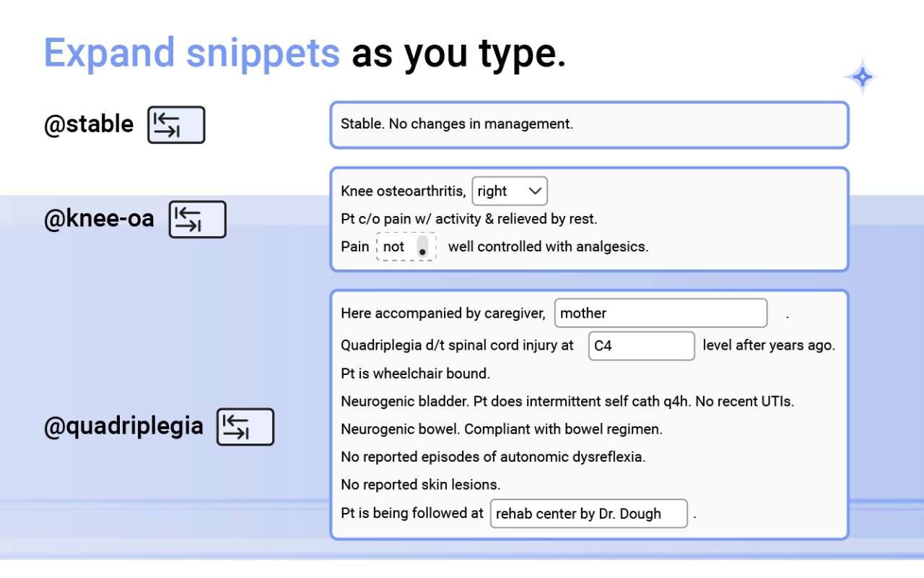924x578 pixels.
Task: Click the "Expand snippets" blue heading
Action: click(191, 53)
